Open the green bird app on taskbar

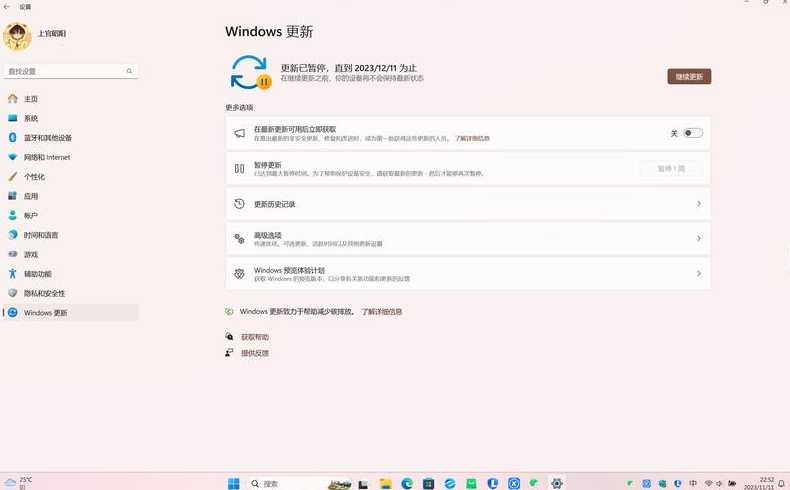click(534, 483)
